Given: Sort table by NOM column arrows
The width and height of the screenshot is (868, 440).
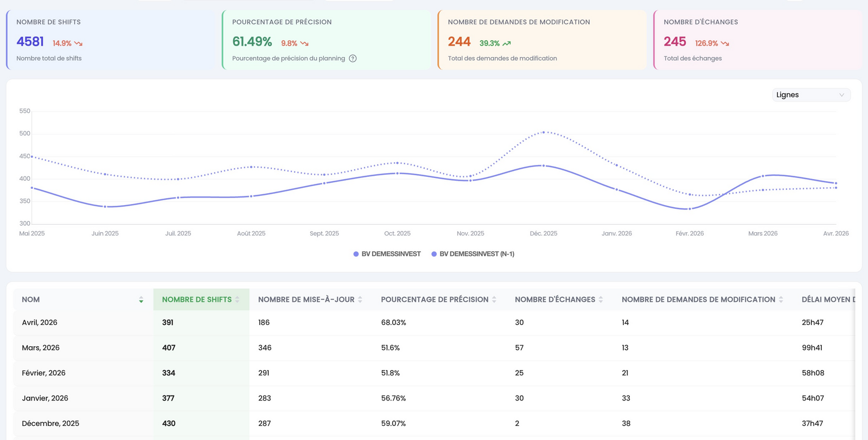Looking at the screenshot, I should [141, 299].
